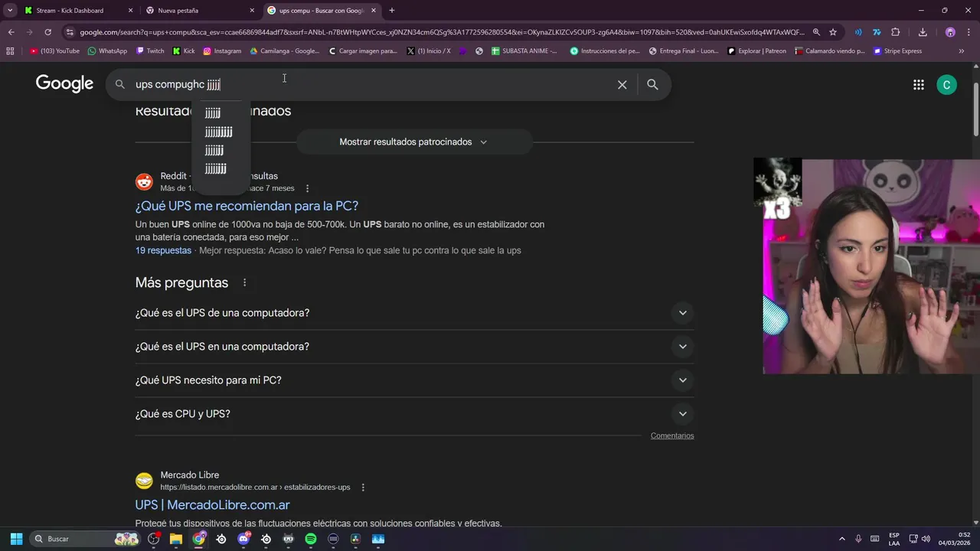Viewport: 980px width, 551px height.
Task: Open DaVinci Resolve from the taskbar
Action: tap(355, 539)
